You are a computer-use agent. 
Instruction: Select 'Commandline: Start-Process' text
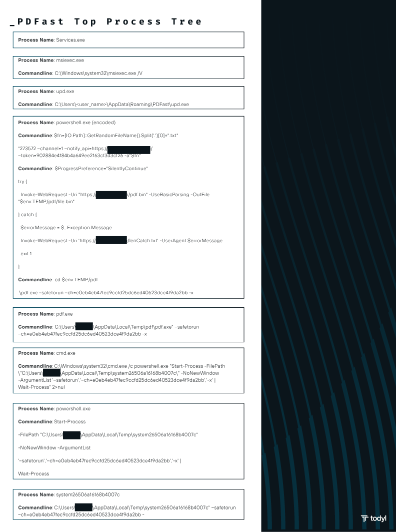[52, 421]
